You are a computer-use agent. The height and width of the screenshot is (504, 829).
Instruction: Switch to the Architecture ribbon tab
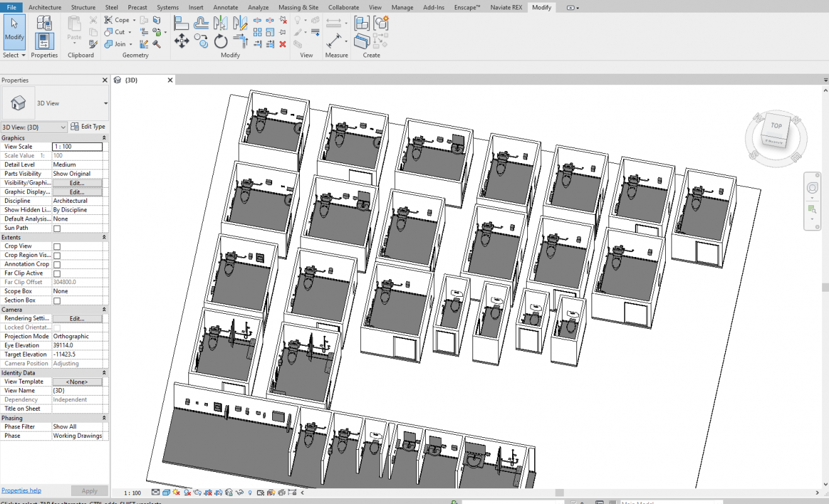point(45,8)
